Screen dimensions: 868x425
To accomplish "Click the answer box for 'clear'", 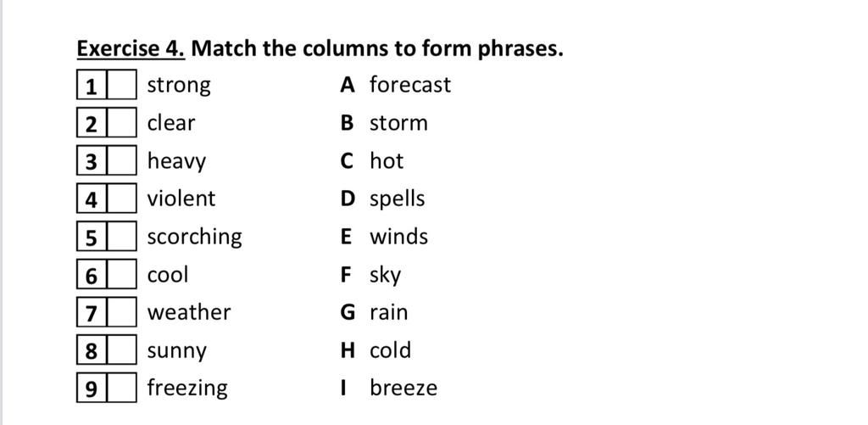I will tap(121, 122).
